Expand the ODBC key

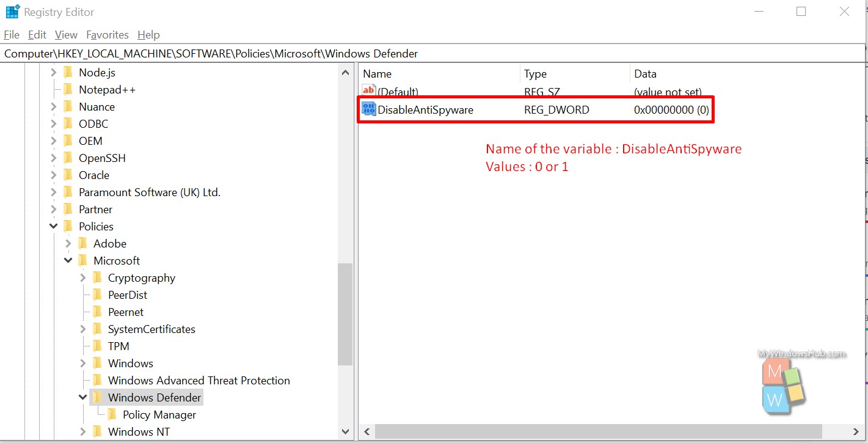click(x=53, y=123)
